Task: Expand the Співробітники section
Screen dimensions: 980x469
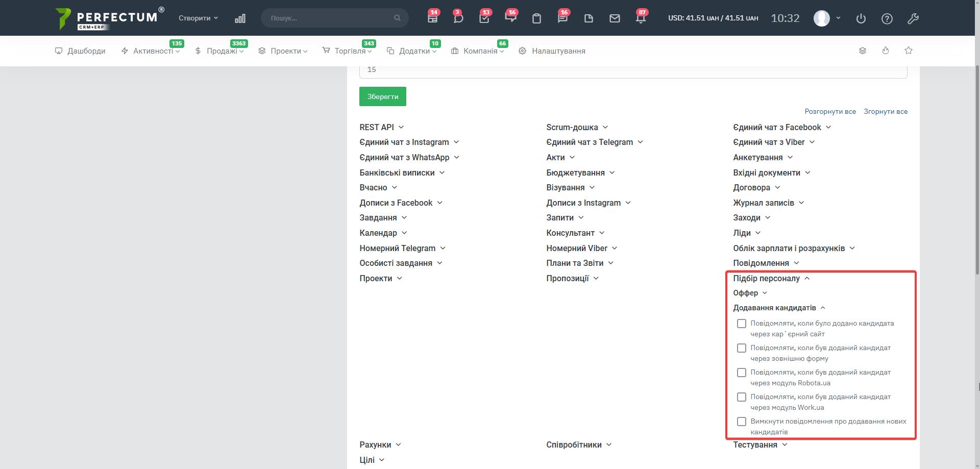Action: (x=578, y=445)
